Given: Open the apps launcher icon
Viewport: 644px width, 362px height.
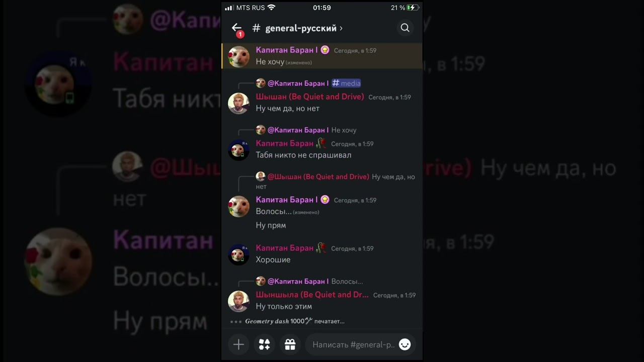Looking at the screenshot, I should [x=264, y=344].
